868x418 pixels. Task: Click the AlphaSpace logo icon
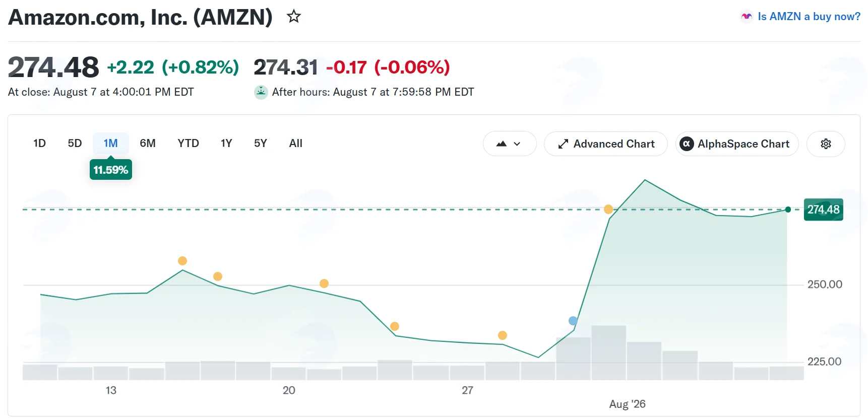click(x=687, y=144)
